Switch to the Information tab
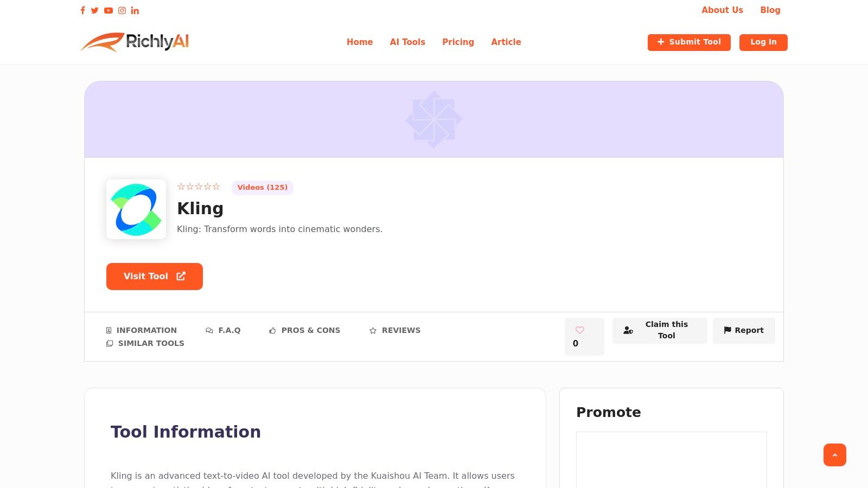 tap(142, 330)
